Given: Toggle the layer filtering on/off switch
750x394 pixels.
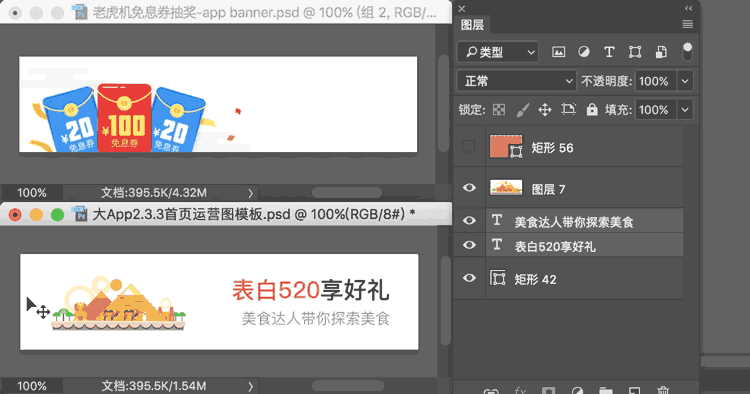Looking at the screenshot, I should [687, 52].
